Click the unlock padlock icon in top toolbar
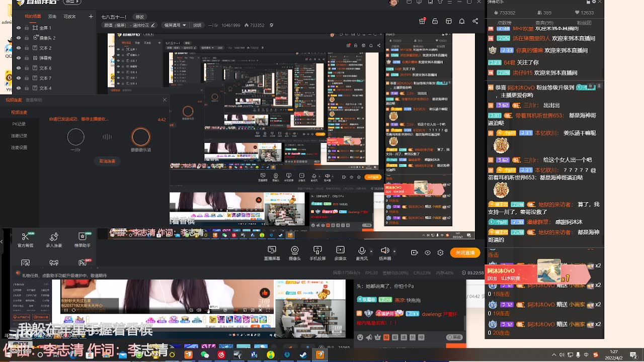644x362 pixels. [x=435, y=21]
